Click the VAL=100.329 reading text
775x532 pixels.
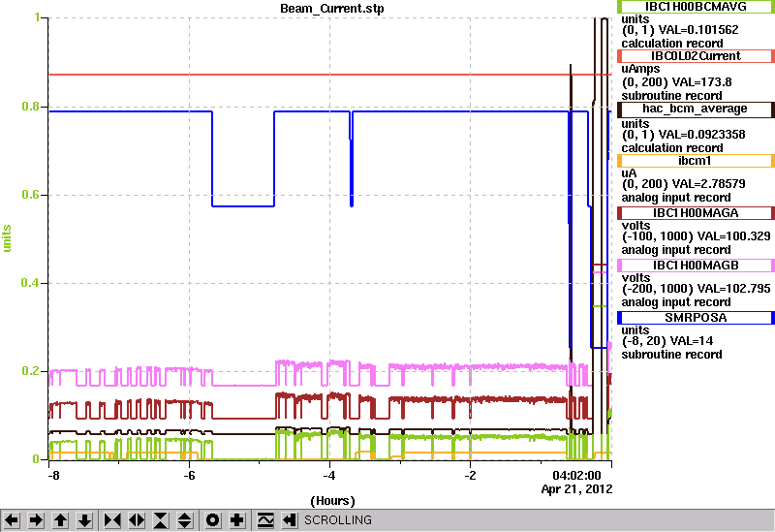(733, 236)
